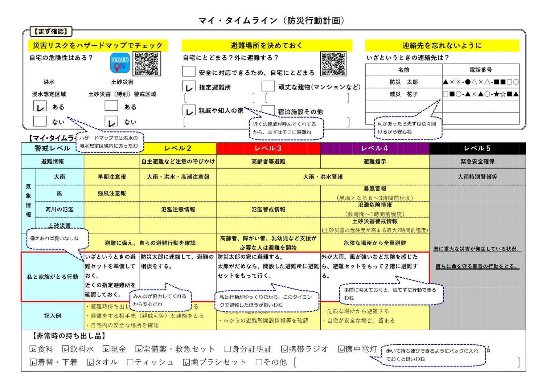554x392 pixels.
Task: Toggle the 洪水 浸水想定区域 ある checkbox
Action: [40, 106]
